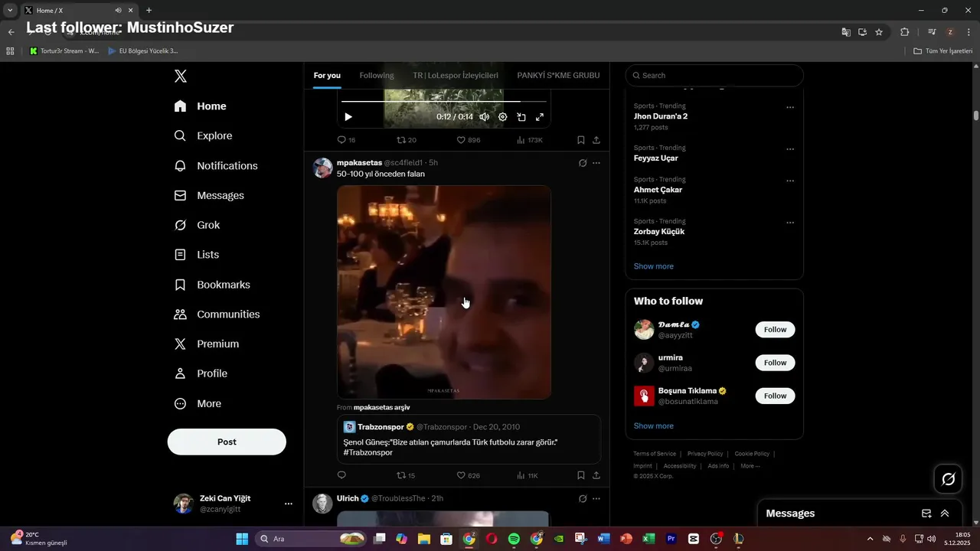View analytics showing 173K views
980x551 pixels.
530,140
